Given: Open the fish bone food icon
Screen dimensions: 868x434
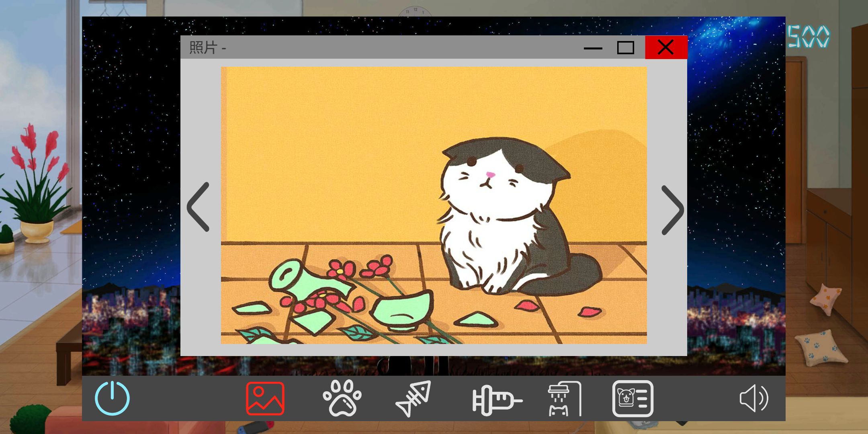Looking at the screenshot, I should click(x=414, y=398).
